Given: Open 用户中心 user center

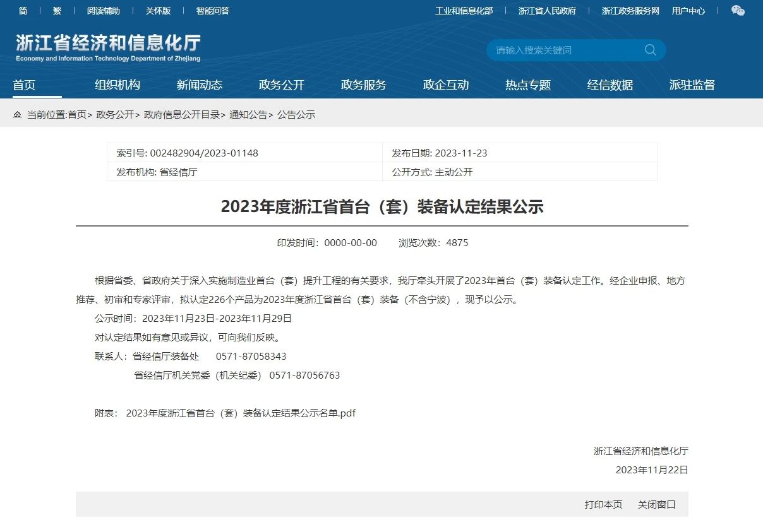Looking at the screenshot, I should [688, 11].
